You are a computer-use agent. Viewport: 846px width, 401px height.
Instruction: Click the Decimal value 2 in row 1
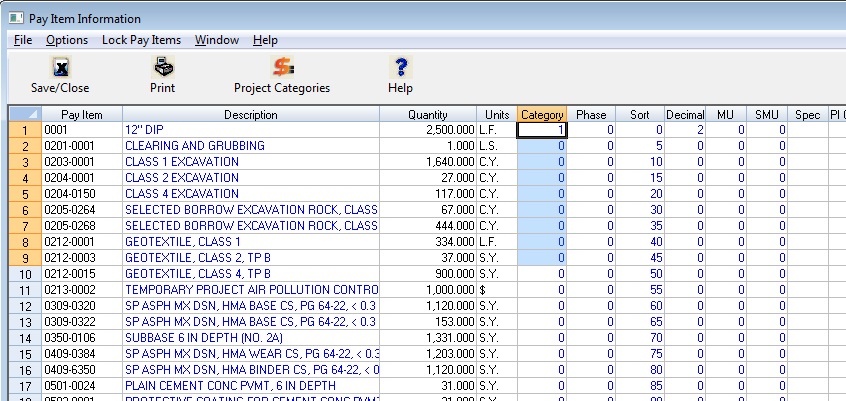tap(685, 130)
